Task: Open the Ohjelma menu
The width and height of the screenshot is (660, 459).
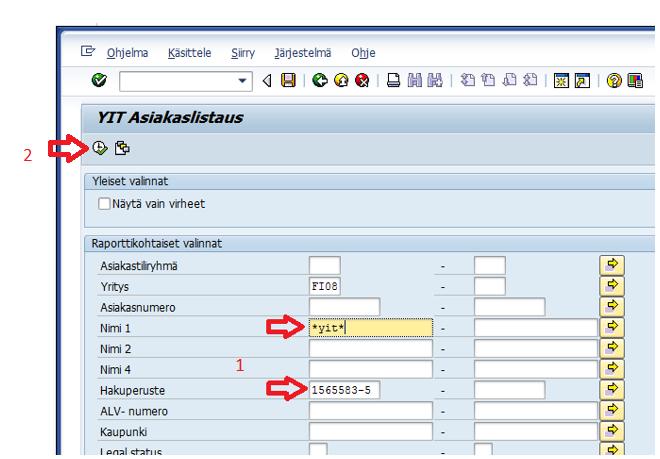Action: [x=127, y=53]
